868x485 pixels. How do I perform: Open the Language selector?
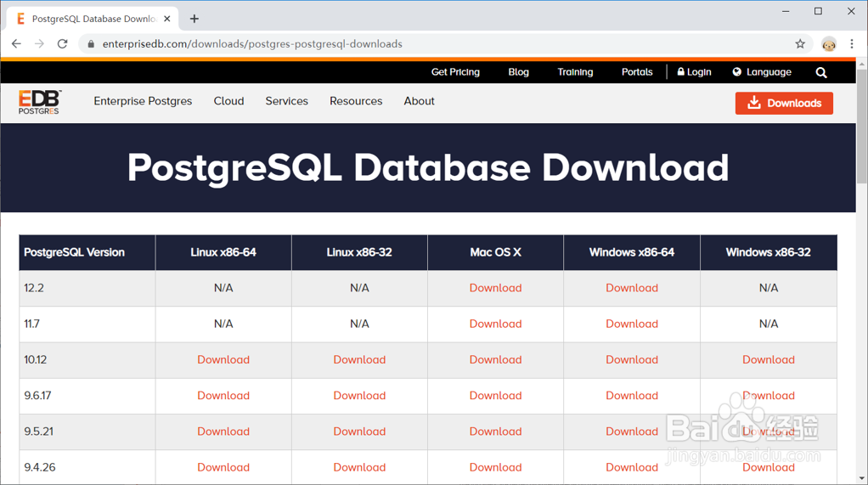tap(762, 72)
